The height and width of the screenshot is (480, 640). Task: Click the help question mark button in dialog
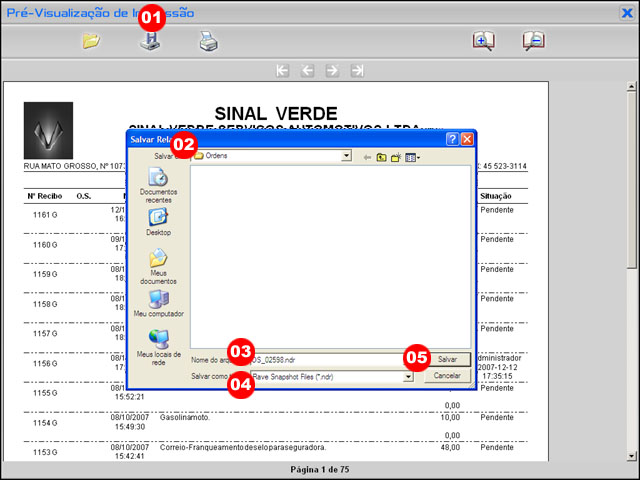(452, 140)
